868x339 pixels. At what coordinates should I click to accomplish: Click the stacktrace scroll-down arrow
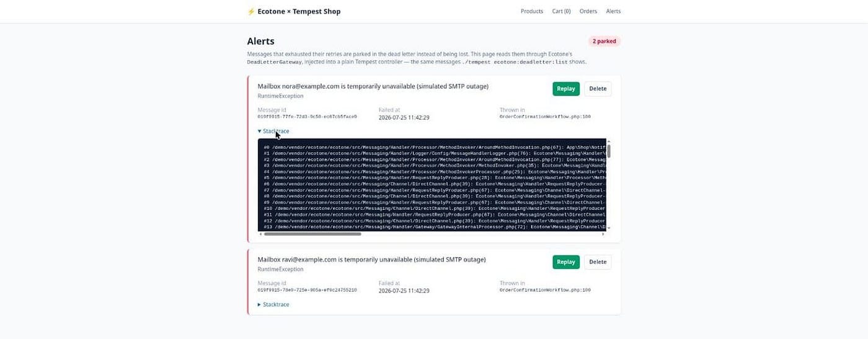click(609, 228)
